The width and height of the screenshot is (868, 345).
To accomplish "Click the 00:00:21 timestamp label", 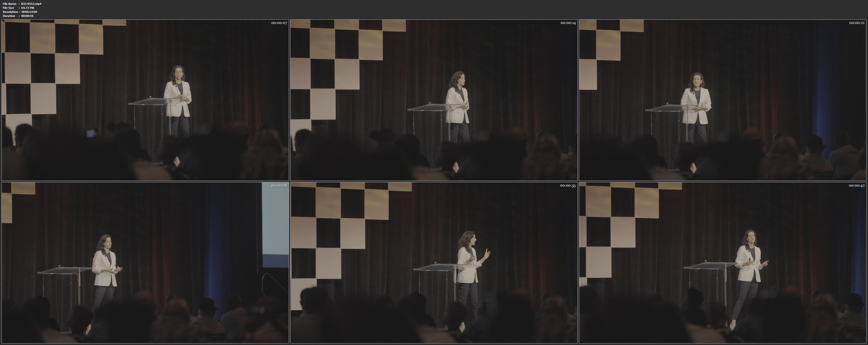I will 857,23.
